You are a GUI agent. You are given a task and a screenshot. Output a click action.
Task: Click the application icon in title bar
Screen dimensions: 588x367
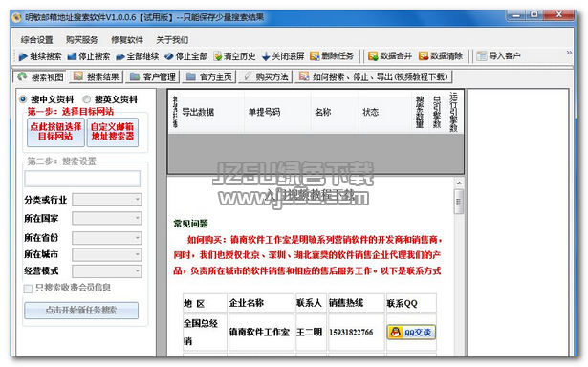(16, 17)
